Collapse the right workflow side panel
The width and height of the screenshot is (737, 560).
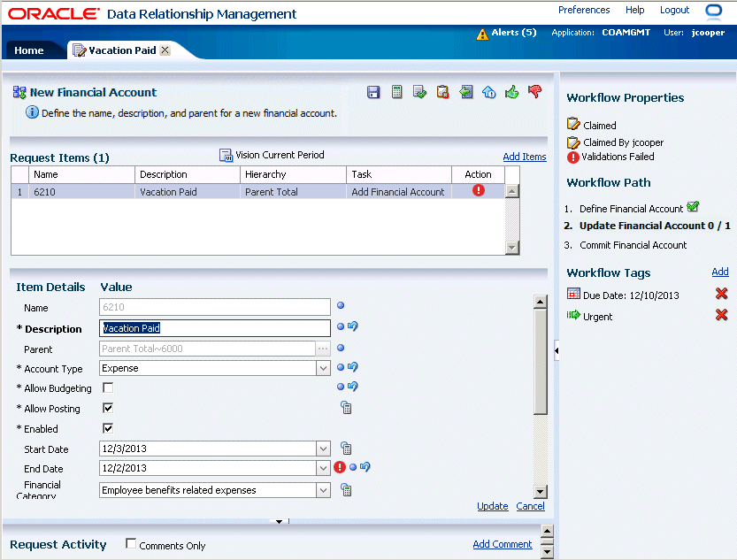tap(557, 350)
